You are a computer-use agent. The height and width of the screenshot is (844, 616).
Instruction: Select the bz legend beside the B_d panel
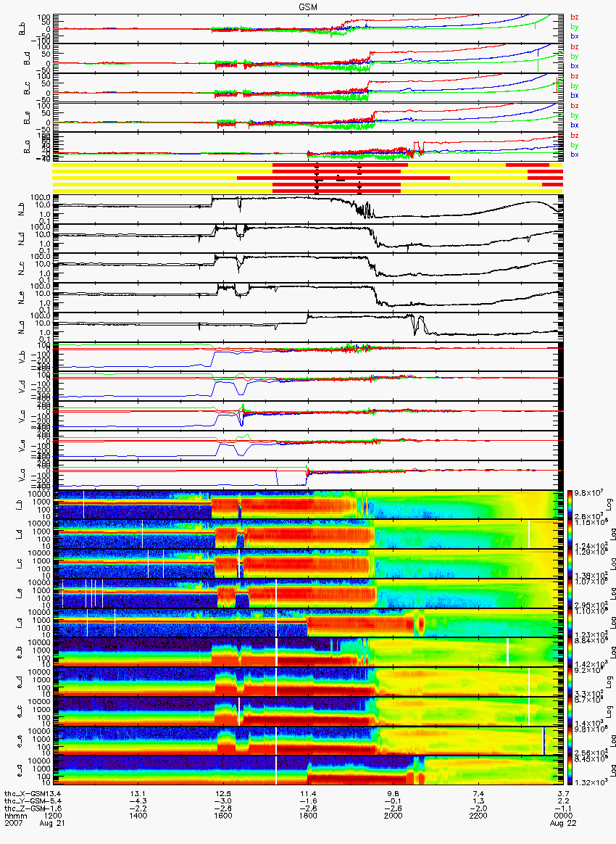pos(574,47)
